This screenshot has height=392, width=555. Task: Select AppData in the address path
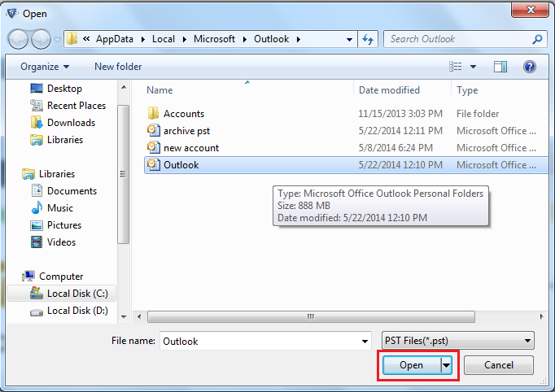pos(114,39)
